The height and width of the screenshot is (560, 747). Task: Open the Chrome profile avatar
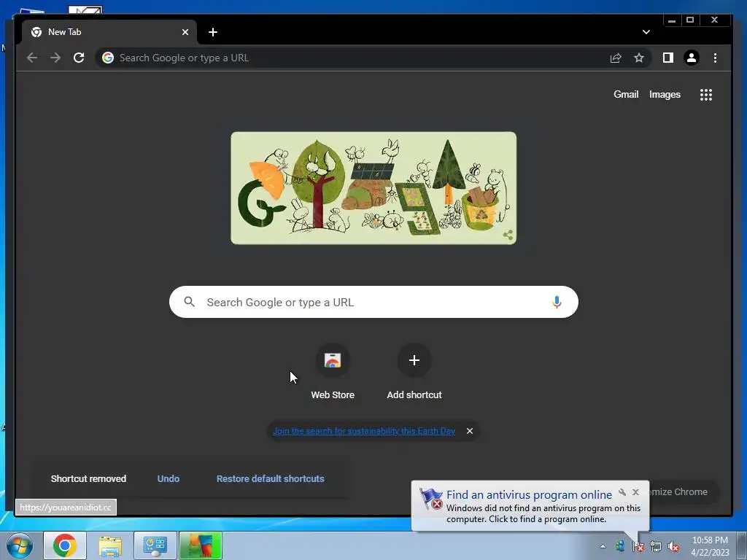692,58
